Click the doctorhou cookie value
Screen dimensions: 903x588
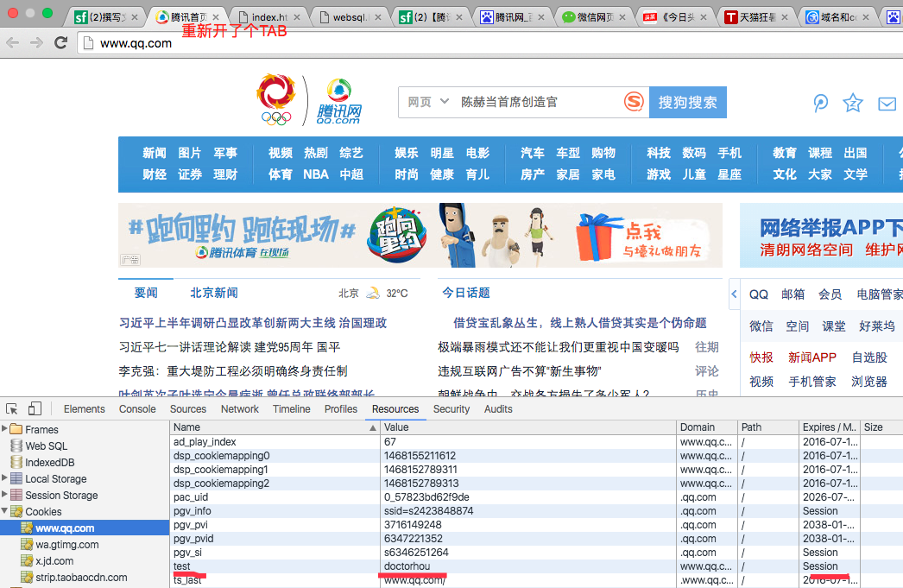point(407,566)
